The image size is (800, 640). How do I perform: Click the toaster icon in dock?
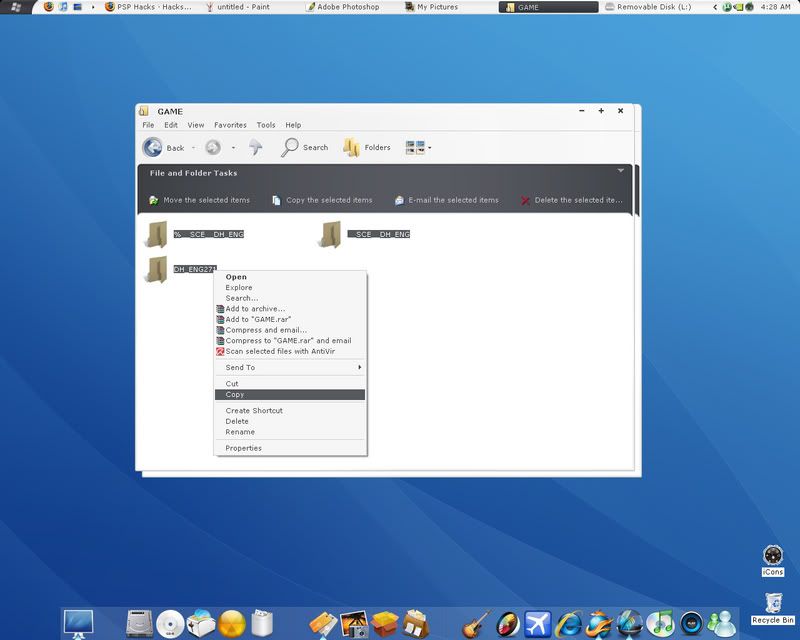click(x=201, y=623)
